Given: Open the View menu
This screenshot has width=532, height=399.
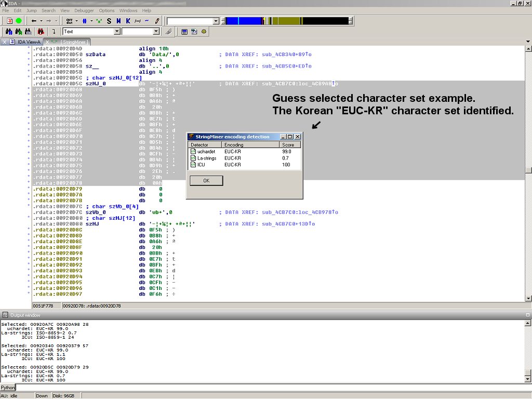Looking at the screenshot, I should tap(65, 10).
